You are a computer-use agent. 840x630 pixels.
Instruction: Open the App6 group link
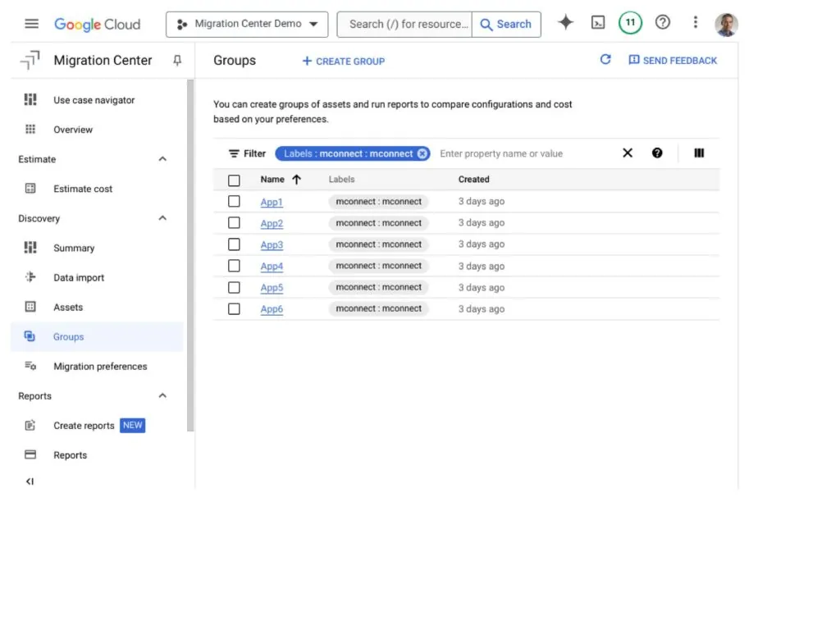tap(272, 309)
